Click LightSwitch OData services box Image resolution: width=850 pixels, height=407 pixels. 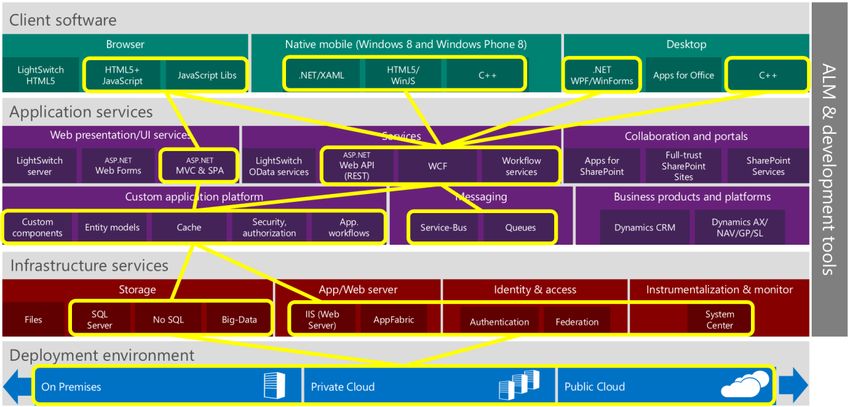(x=281, y=166)
